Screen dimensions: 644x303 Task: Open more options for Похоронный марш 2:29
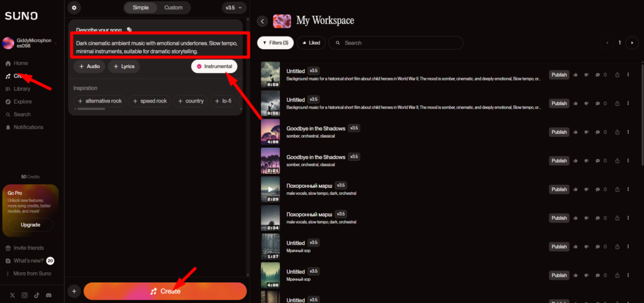click(628, 189)
